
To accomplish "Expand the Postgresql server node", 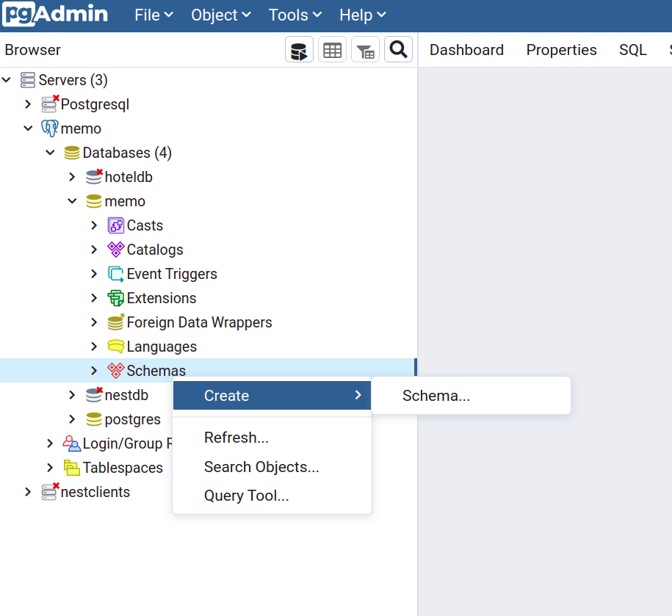I will pyautogui.click(x=28, y=104).
